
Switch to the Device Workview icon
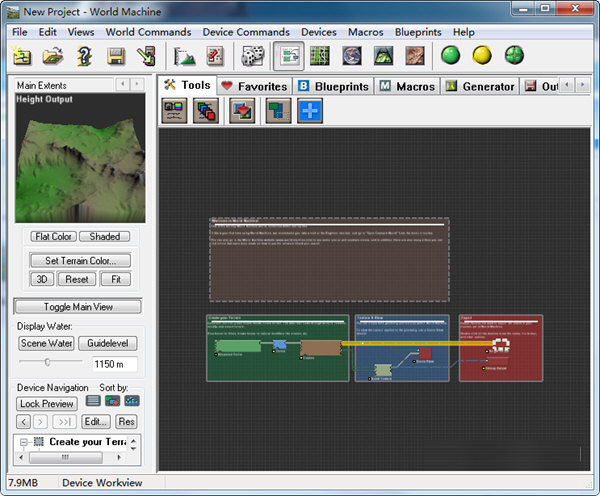point(288,56)
